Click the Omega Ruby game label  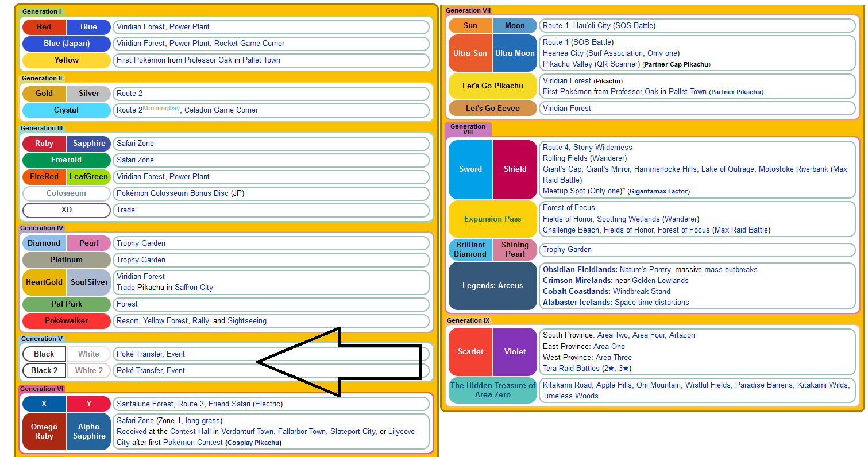(44, 432)
